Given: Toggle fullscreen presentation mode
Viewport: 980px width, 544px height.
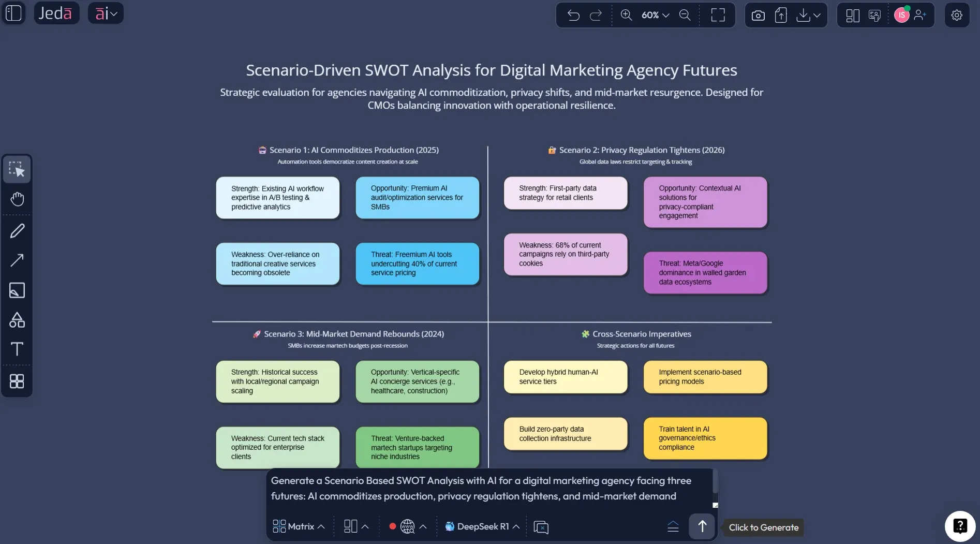Looking at the screenshot, I should click(718, 15).
